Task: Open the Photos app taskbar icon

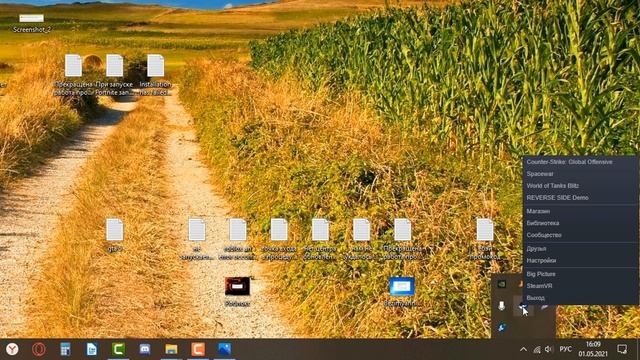Action: coord(224,349)
